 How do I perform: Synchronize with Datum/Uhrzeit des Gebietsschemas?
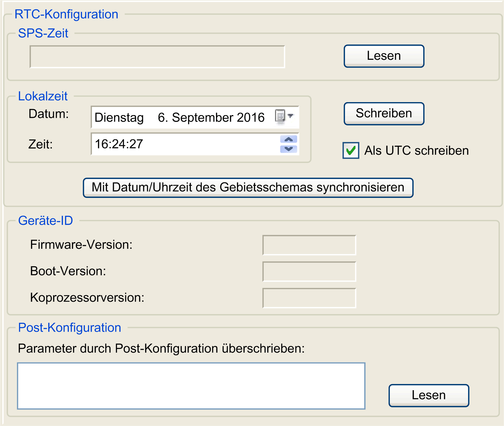248,188
